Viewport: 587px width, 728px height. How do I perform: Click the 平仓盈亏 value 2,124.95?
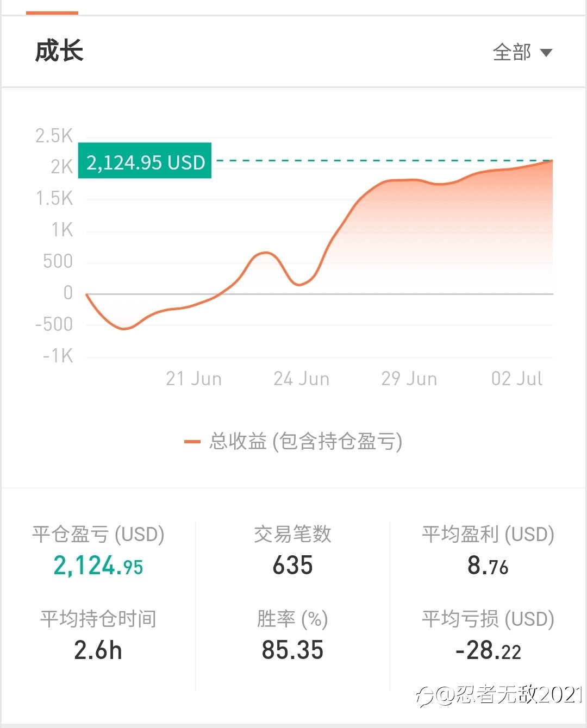[98, 566]
